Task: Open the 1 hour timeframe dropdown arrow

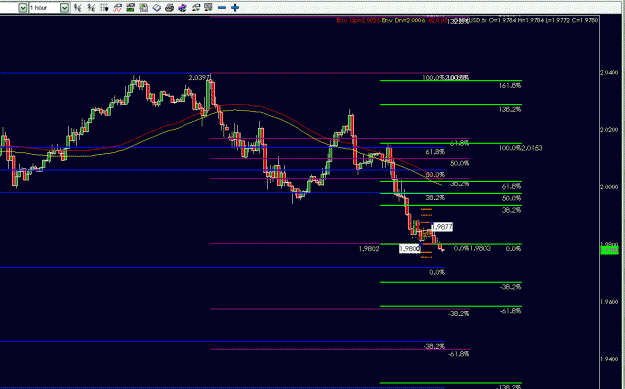Action: 65,8
